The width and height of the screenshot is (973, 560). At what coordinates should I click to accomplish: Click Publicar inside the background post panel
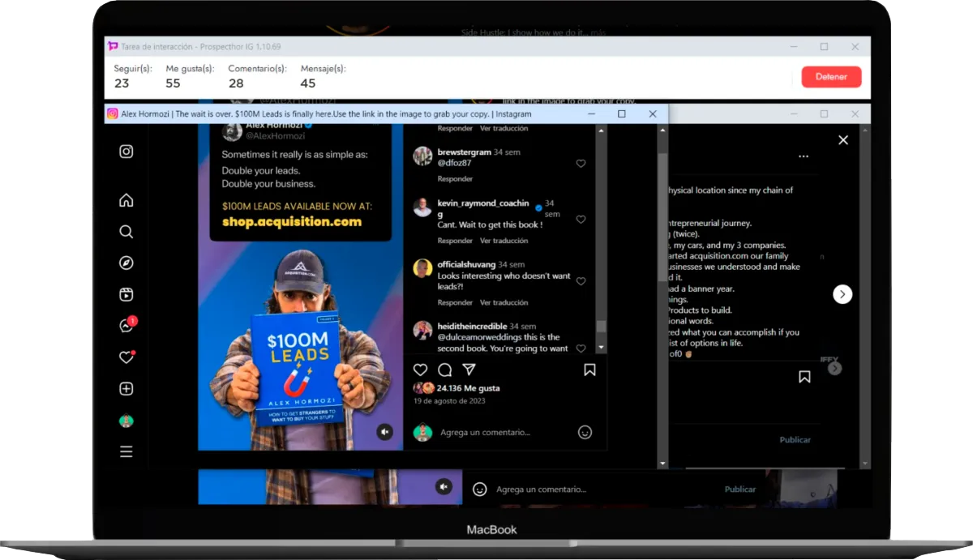pyautogui.click(x=795, y=439)
